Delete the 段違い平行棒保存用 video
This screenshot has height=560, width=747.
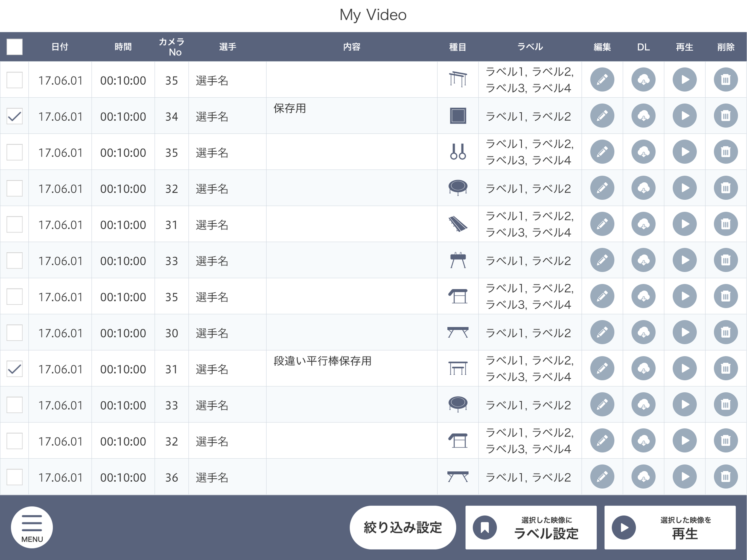(x=726, y=369)
